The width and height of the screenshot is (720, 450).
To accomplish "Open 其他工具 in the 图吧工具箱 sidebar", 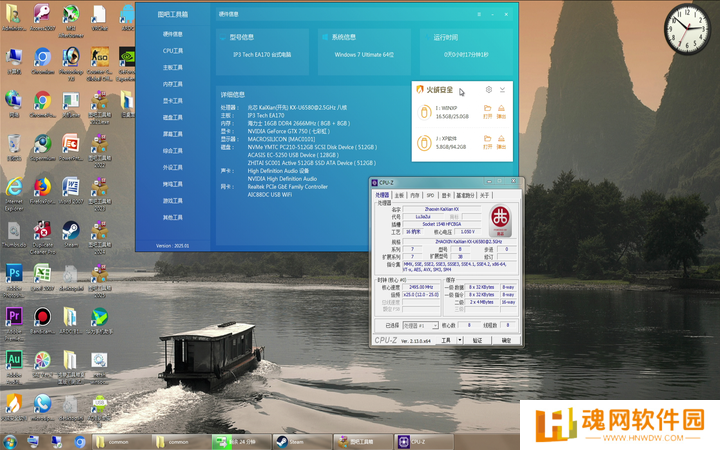I will tap(173, 217).
